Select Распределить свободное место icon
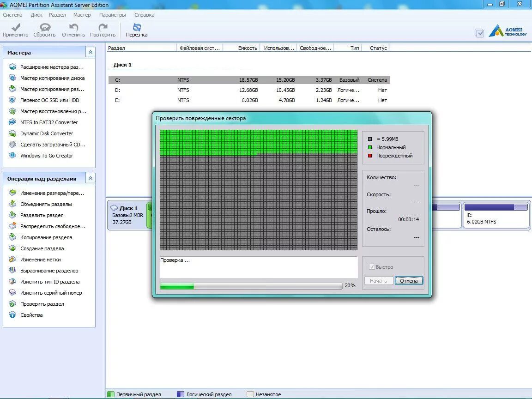The width and height of the screenshot is (532, 399). coord(12,226)
